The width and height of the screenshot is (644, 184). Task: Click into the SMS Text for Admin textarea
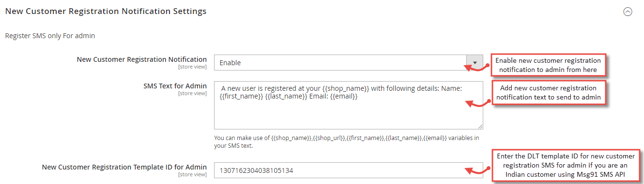click(x=348, y=105)
